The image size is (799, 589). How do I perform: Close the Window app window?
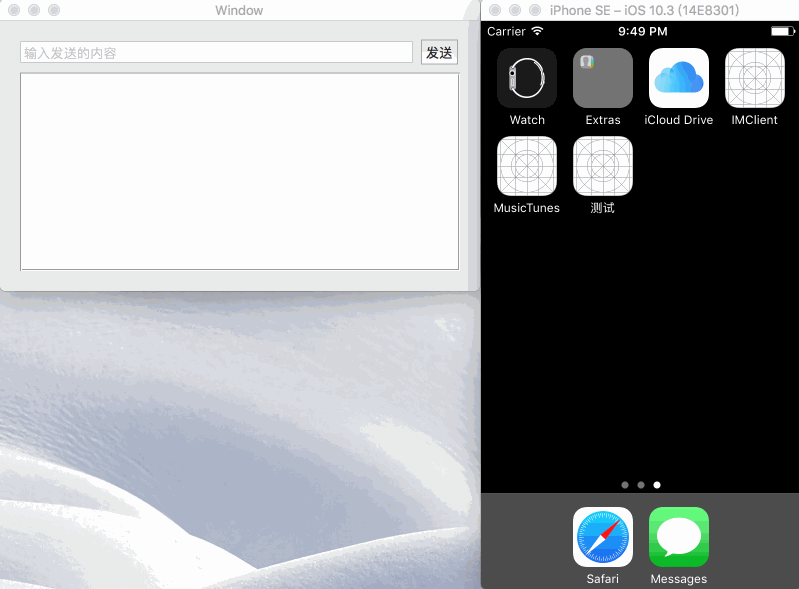tap(14, 10)
